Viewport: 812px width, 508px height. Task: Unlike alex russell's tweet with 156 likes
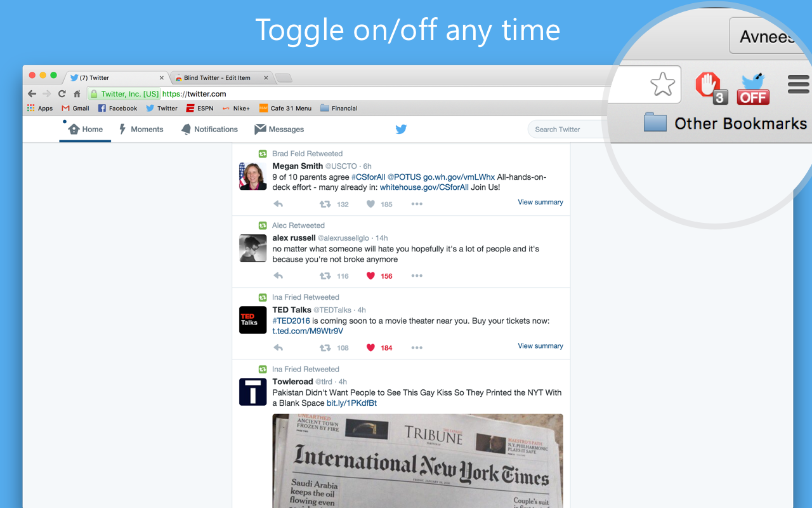370,276
